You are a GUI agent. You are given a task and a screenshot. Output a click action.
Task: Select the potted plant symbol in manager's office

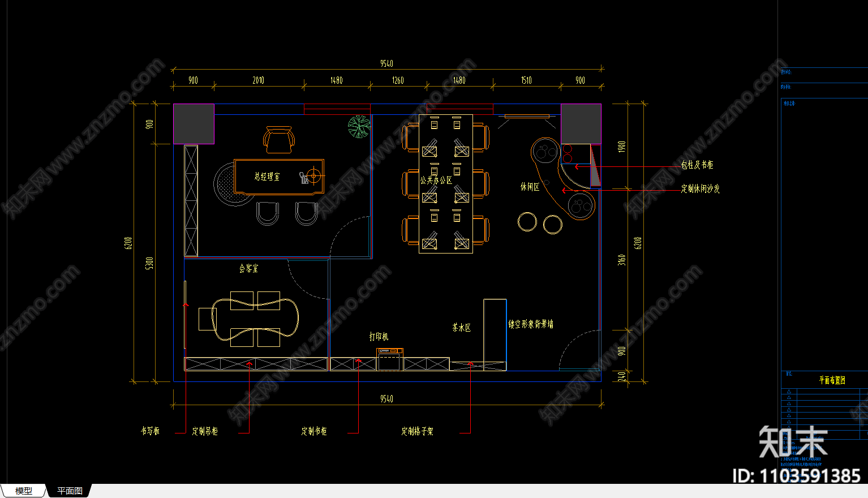[359, 127]
